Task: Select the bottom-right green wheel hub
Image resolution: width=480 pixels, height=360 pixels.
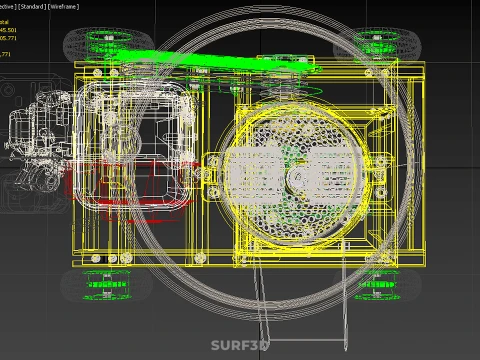Action: tap(377, 285)
